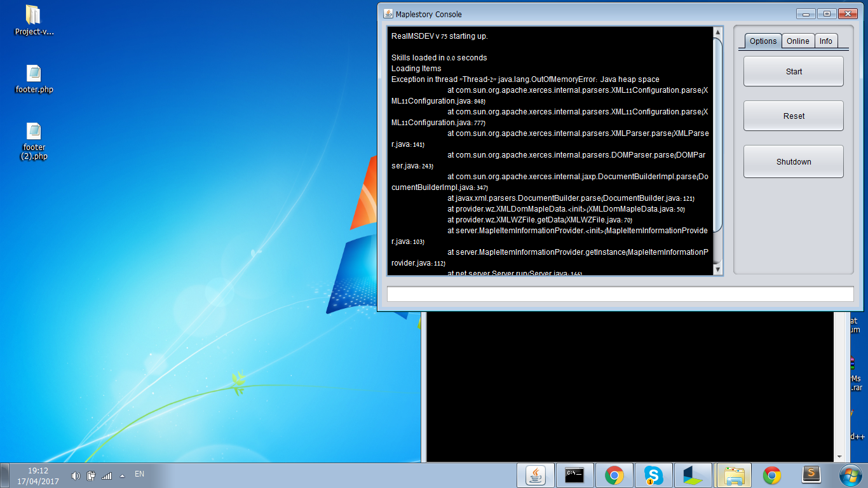Click the XMLWZFile.getData stack trace line
The width and height of the screenshot is (868, 488).
539,219
